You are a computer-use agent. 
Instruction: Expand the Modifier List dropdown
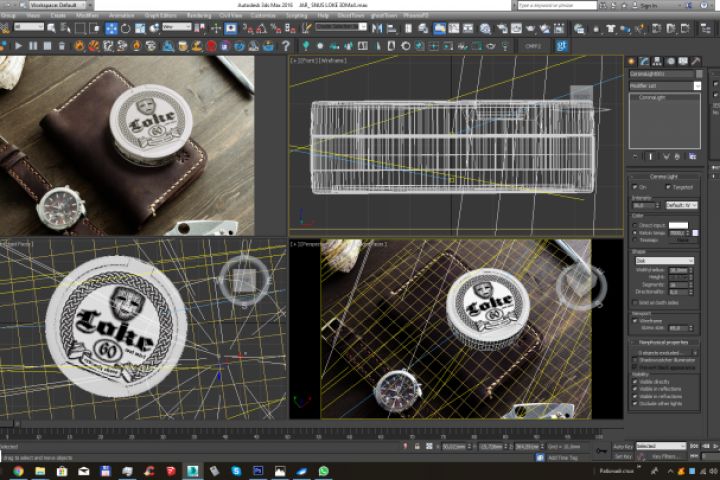click(x=664, y=86)
